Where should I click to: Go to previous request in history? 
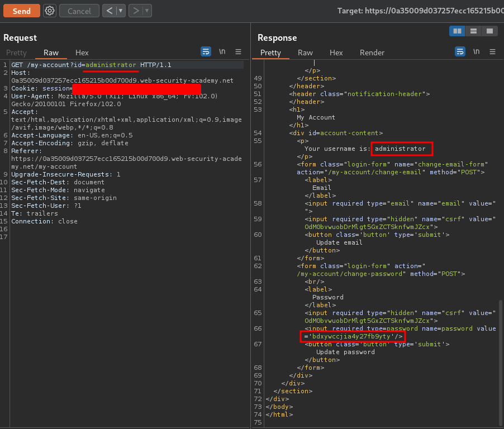tap(110, 11)
